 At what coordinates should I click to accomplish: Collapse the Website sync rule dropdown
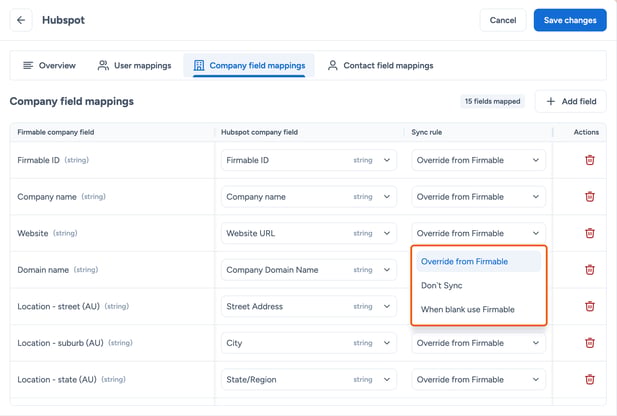click(478, 233)
